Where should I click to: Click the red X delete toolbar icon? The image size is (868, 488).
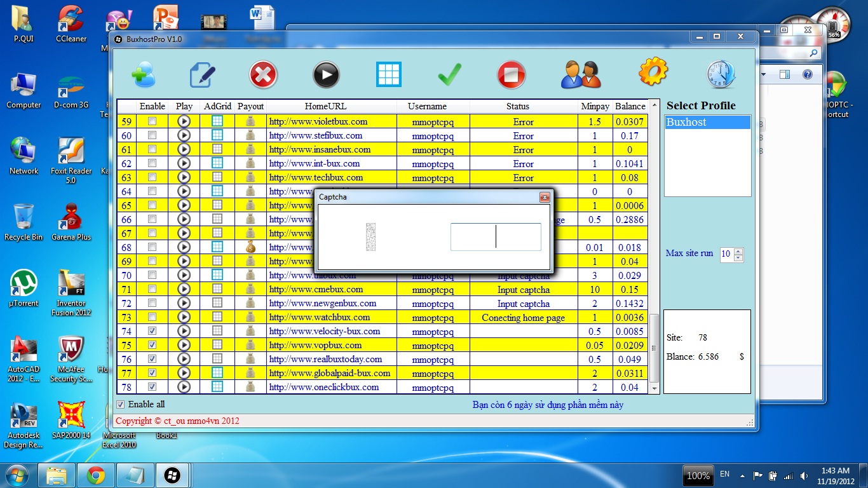[263, 75]
